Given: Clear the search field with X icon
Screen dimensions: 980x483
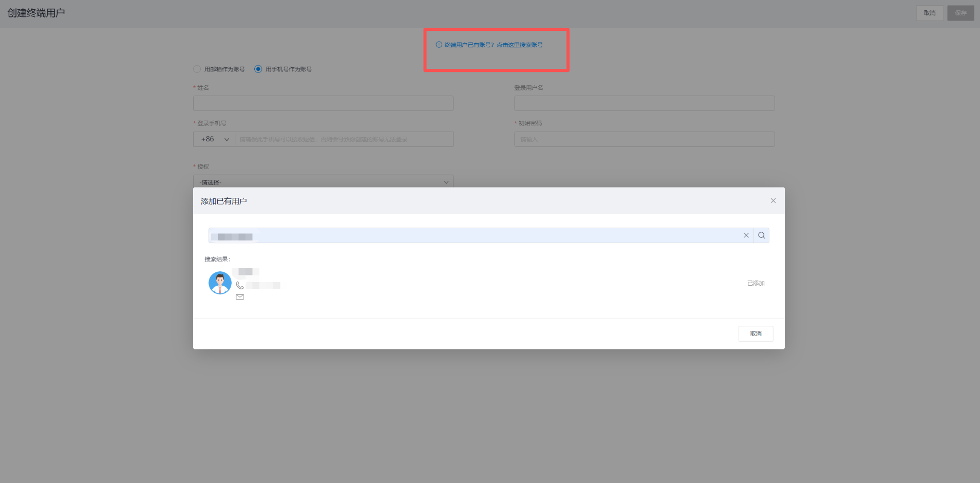Looking at the screenshot, I should point(746,235).
